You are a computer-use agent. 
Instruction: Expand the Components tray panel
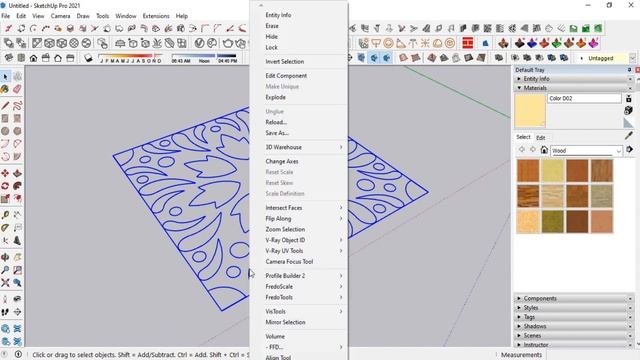coord(574,298)
